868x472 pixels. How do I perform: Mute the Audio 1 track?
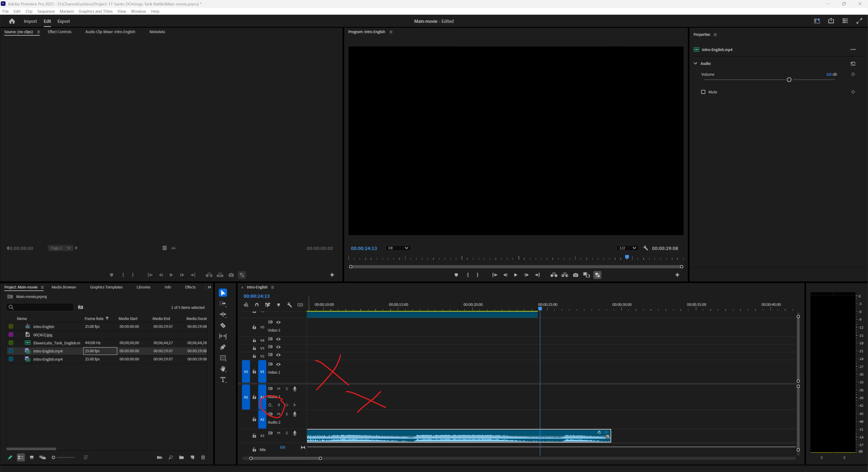pyautogui.click(x=279, y=389)
